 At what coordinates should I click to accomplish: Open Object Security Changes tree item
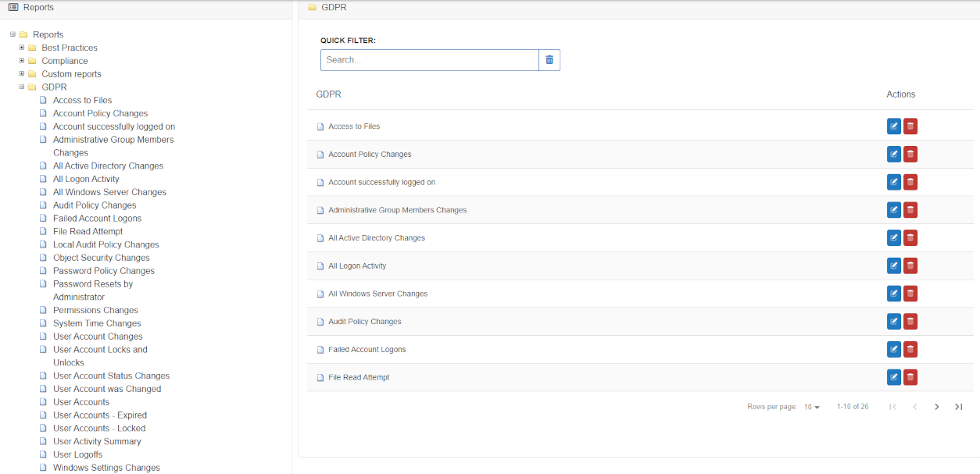tap(101, 258)
